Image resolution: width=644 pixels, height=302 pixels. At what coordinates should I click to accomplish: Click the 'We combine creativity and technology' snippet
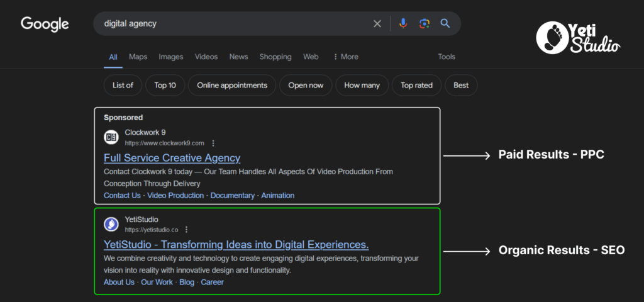tap(261, 265)
